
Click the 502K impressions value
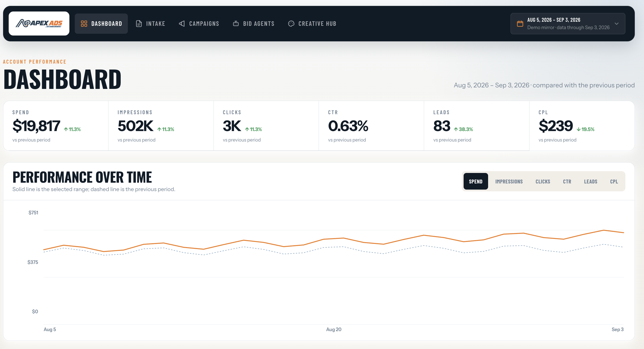click(x=135, y=126)
